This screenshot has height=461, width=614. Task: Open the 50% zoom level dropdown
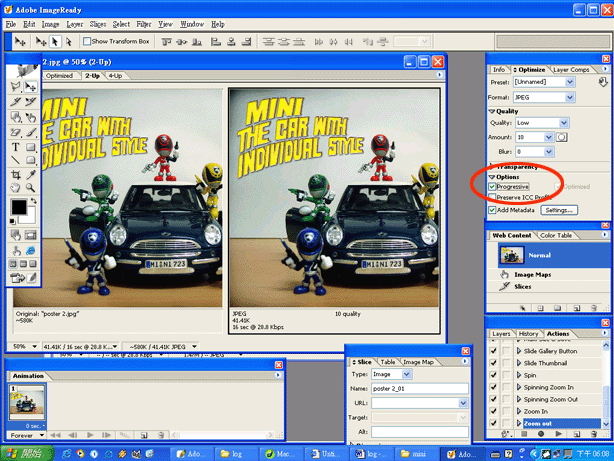tap(34, 347)
